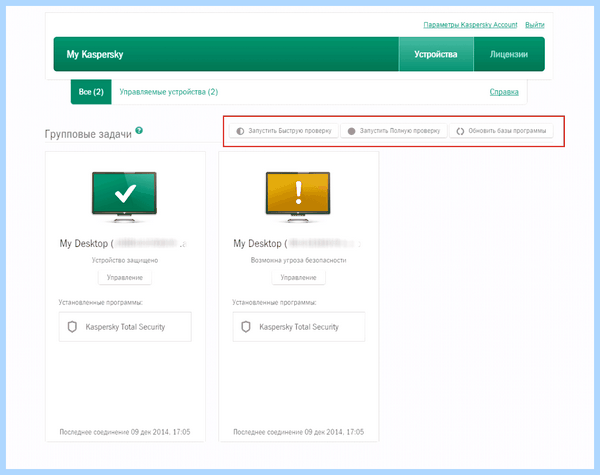Click Возможна угроза безопасности status text
Screen dimensions: 600x475
298,260
